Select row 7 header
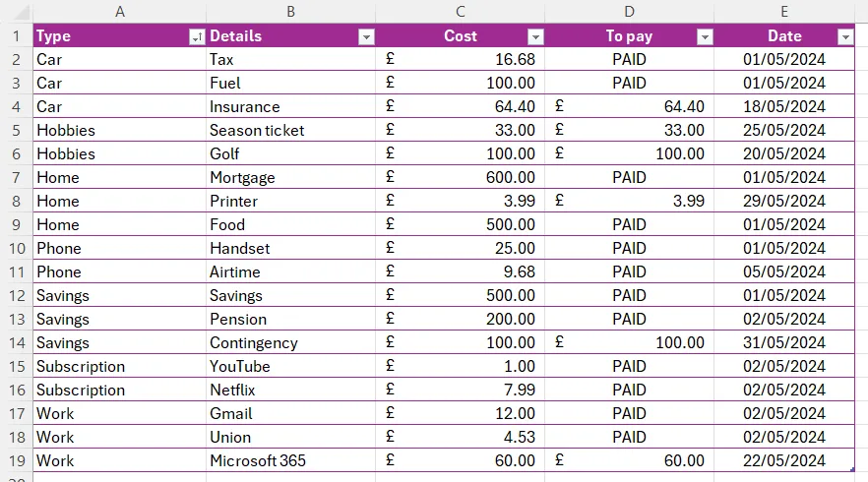This screenshot has height=482, width=868. tap(16, 178)
